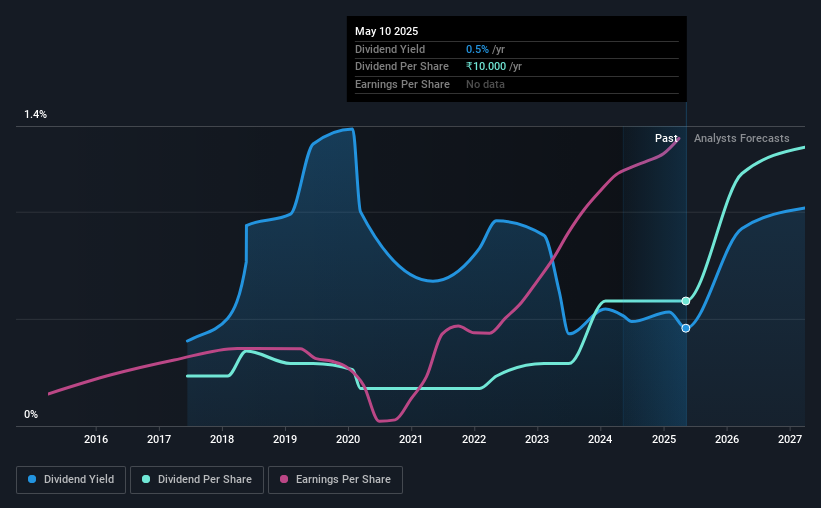Viewport: 821px width, 508px height.
Task: Click the No data earnings value in tooltip
Action: pos(485,84)
